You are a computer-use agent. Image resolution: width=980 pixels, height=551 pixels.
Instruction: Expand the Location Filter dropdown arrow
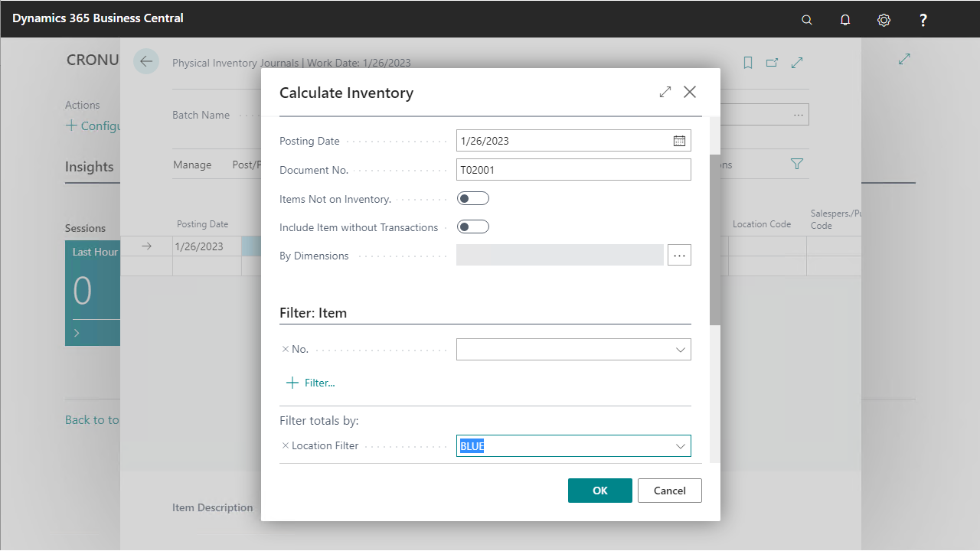[x=681, y=446]
